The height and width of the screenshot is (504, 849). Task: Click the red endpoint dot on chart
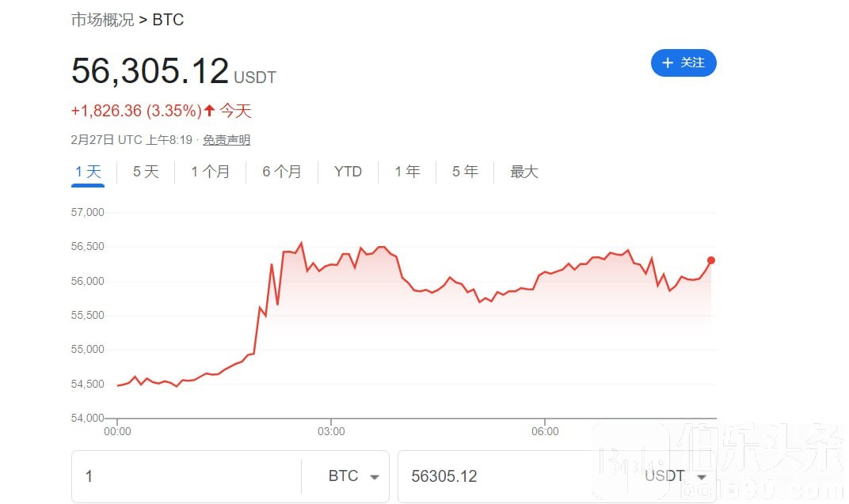point(711,260)
